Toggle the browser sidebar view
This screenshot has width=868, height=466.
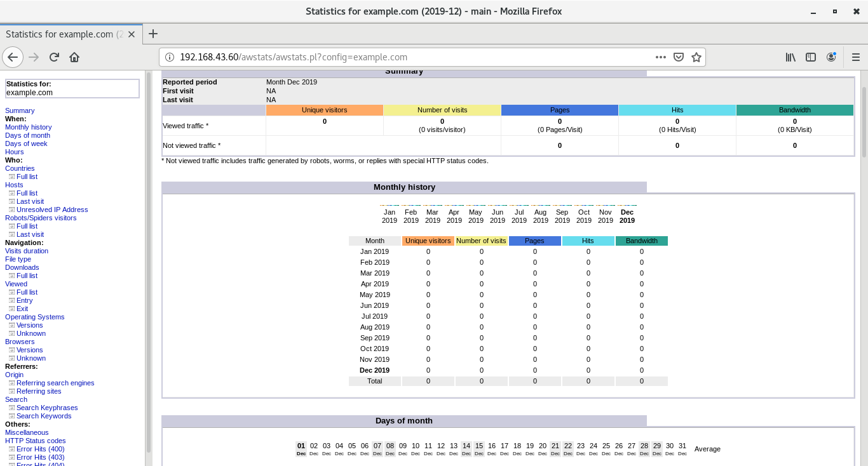pos(811,57)
